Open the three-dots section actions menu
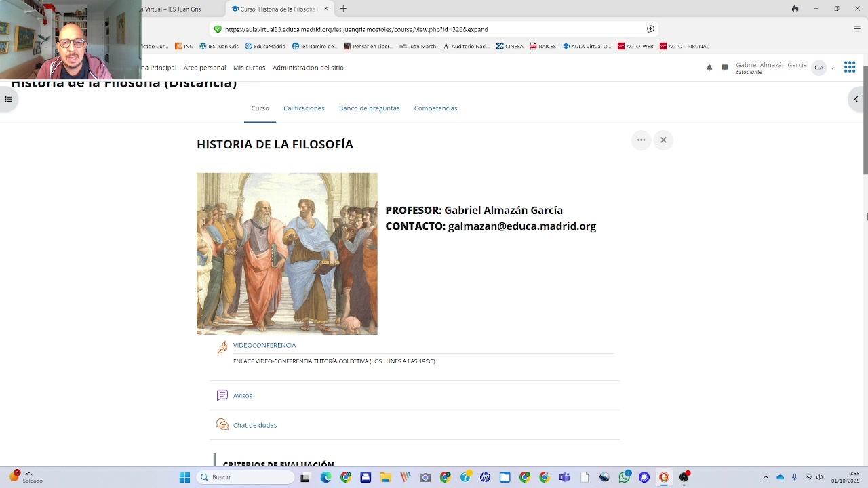Screen dimensions: 868x488 point(641,140)
